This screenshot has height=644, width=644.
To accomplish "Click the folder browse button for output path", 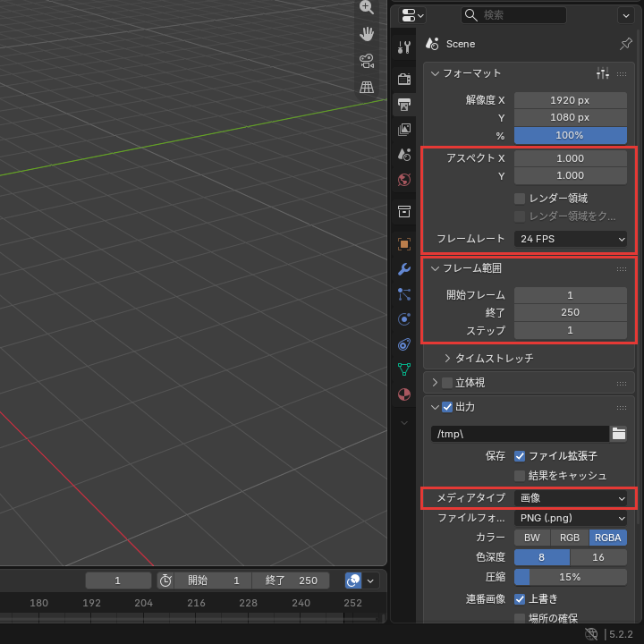I will (619, 434).
